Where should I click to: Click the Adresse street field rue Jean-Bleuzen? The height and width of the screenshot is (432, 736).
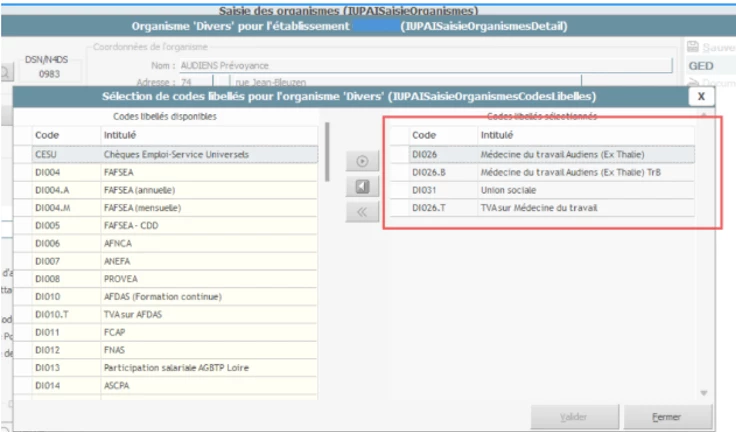[x=406, y=82]
